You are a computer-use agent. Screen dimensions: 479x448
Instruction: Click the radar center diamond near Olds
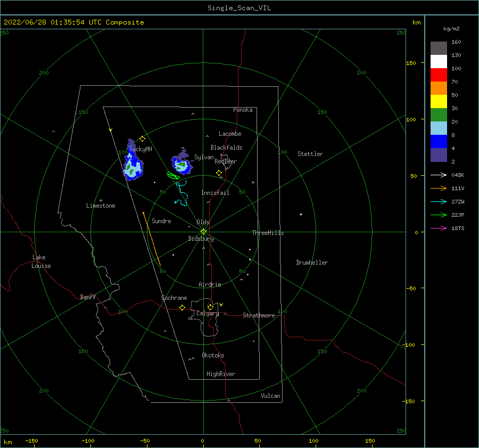[x=203, y=232]
